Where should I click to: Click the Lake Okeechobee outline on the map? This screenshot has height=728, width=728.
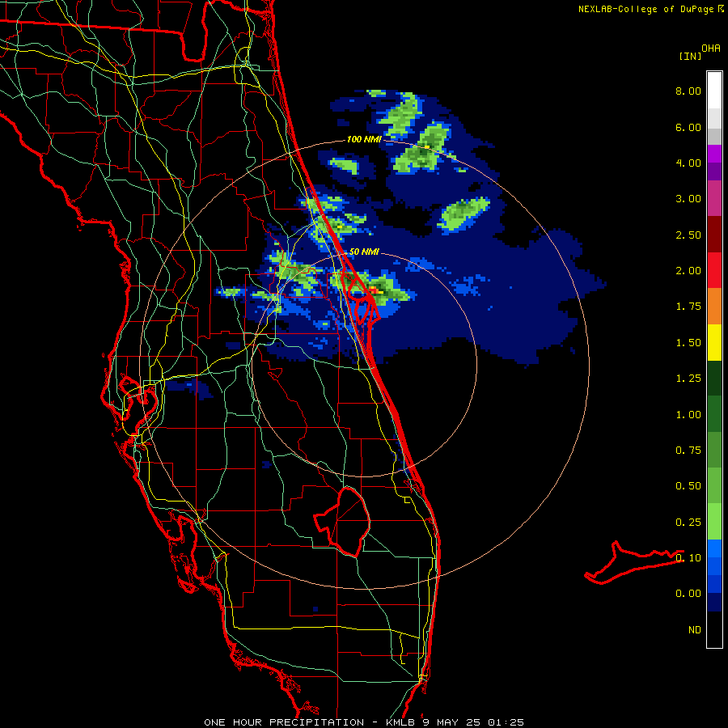pyautogui.click(x=343, y=522)
